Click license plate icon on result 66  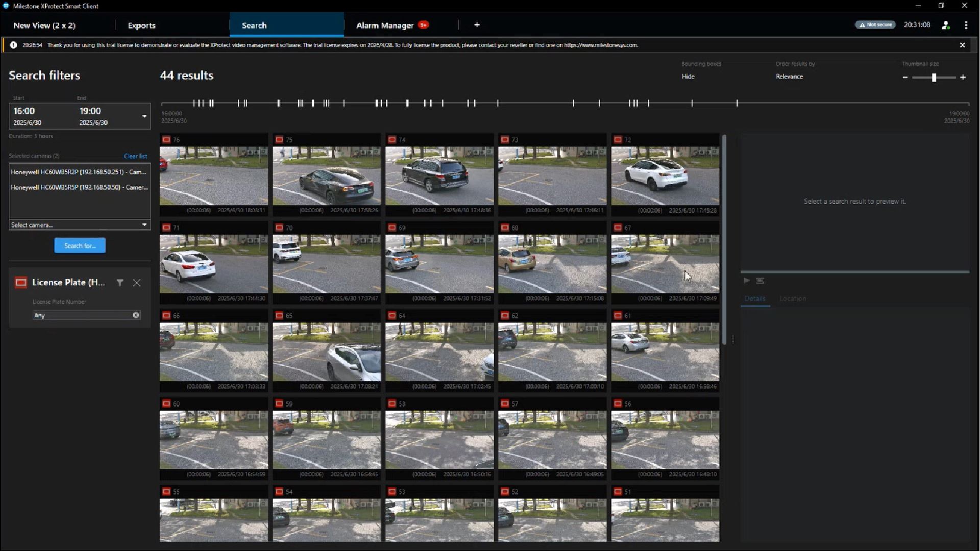166,316
